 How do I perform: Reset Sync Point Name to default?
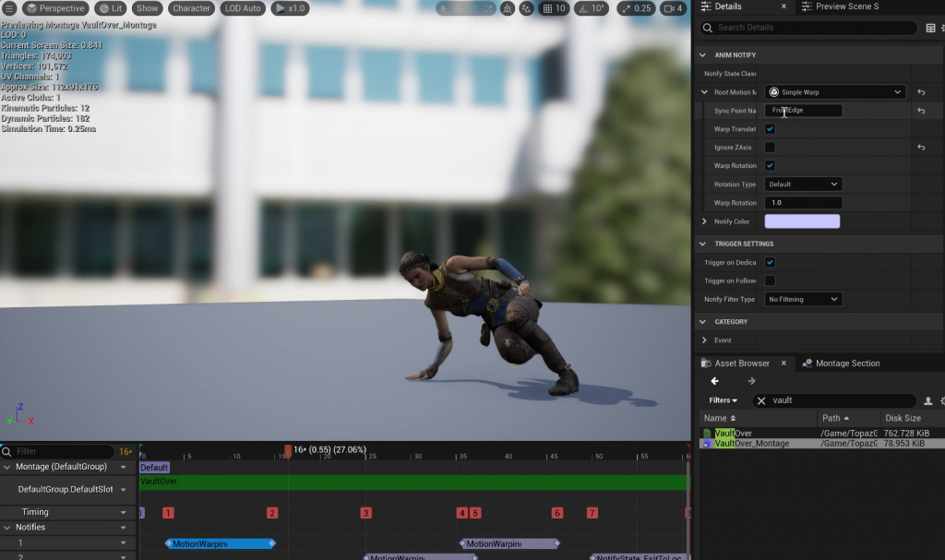point(921,111)
